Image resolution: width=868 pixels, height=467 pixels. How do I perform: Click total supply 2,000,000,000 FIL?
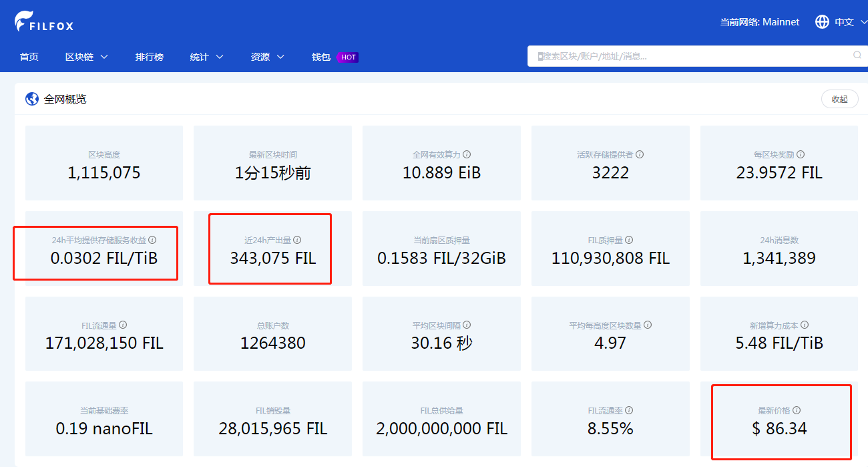[441, 429]
